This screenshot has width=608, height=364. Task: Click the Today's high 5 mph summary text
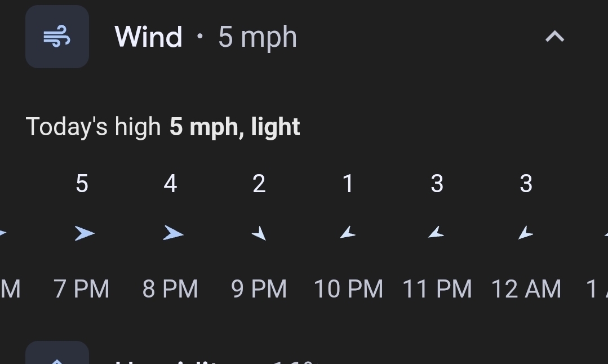point(163,127)
